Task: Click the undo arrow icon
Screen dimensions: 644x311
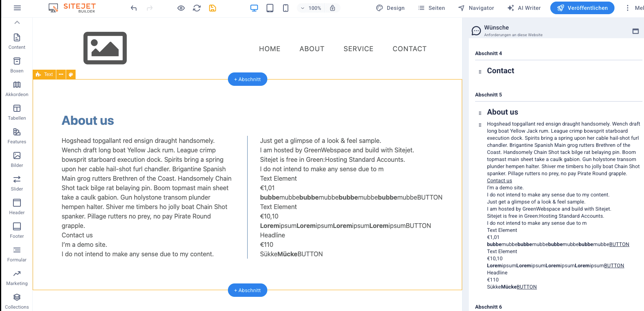Action: click(134, 8)
